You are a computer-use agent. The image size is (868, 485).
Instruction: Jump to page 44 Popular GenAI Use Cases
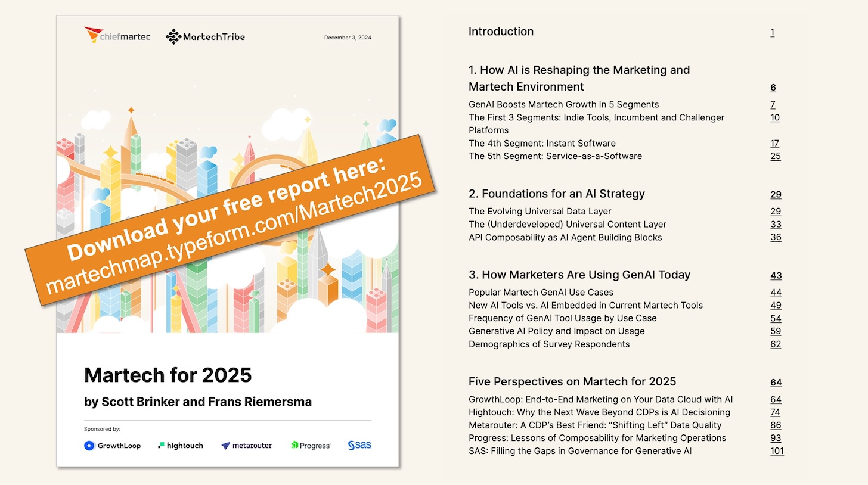tap(776, 293)
